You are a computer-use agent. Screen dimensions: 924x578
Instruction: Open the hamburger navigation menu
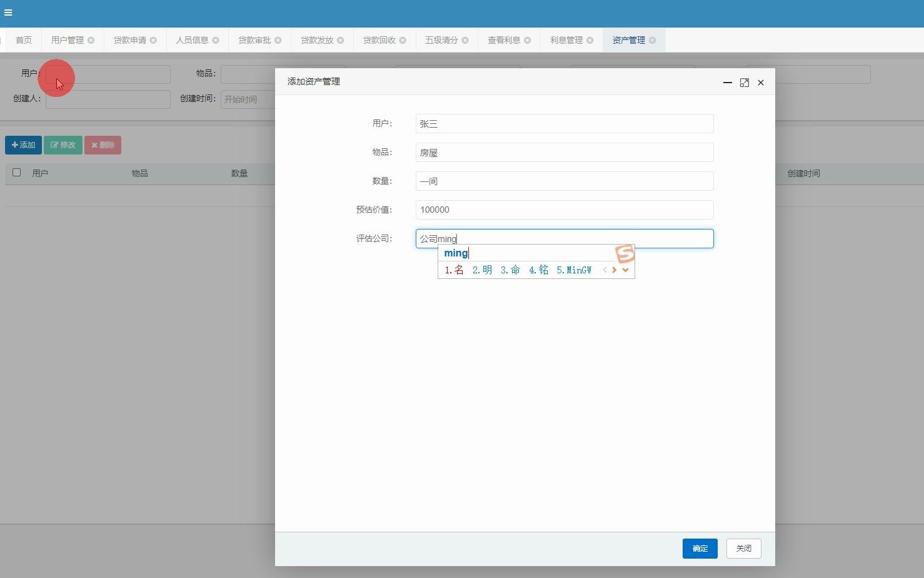coord(8,13)
